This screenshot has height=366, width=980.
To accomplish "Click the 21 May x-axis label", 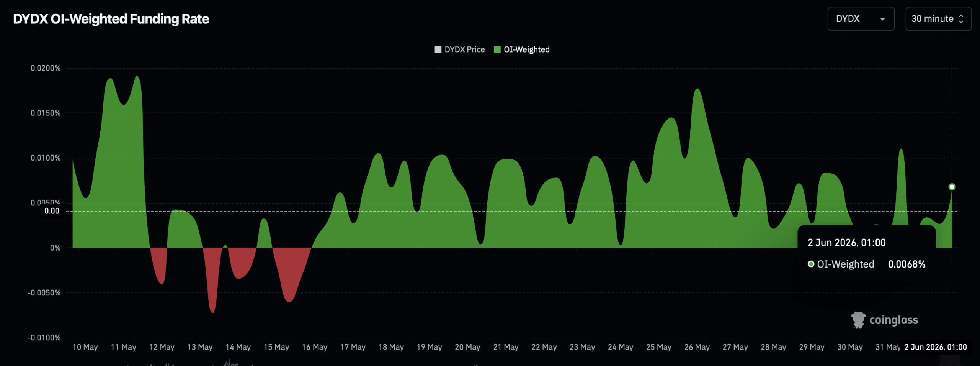I will click(506, 347).
